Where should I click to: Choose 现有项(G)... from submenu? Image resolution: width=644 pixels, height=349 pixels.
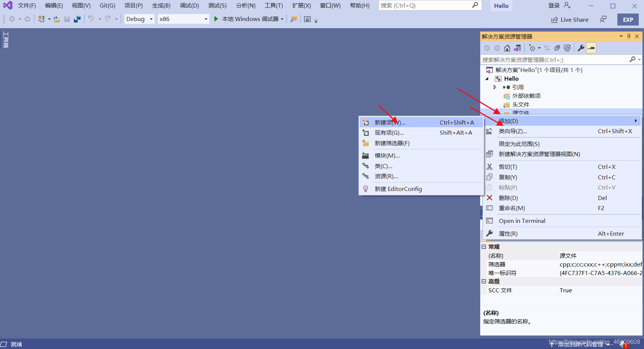coord(421,133)
